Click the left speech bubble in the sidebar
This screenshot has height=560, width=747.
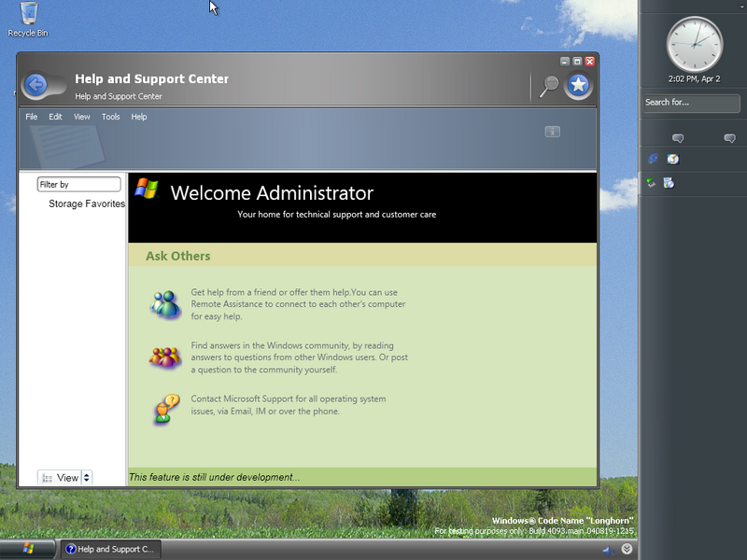[x=678, y=138]
